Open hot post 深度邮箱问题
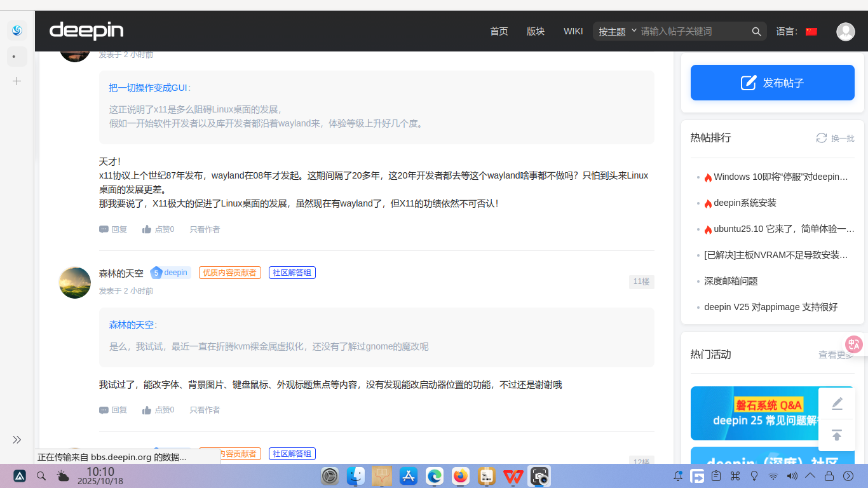868x488 pixels. tap(731, 281)
